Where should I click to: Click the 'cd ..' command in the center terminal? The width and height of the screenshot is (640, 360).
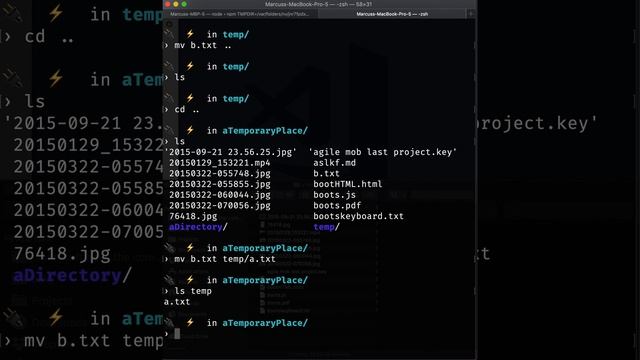point(187,109)
